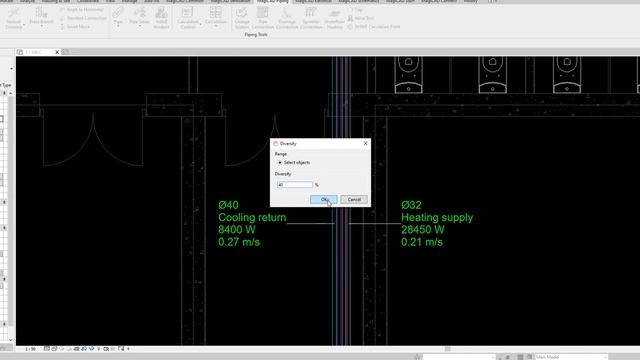The width and height of the screenshot is (640, 360).
Task: Click the Piping Tools panel label
Action: tap(256, 35)
